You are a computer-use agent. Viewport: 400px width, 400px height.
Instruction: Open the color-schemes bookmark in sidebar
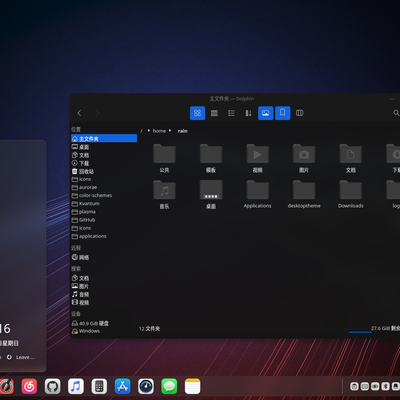[104, 195]
